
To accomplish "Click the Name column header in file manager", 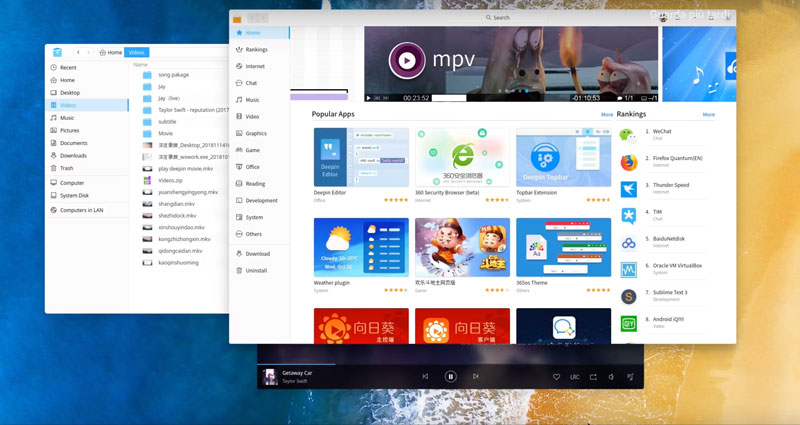I will (x=140, y=65).
